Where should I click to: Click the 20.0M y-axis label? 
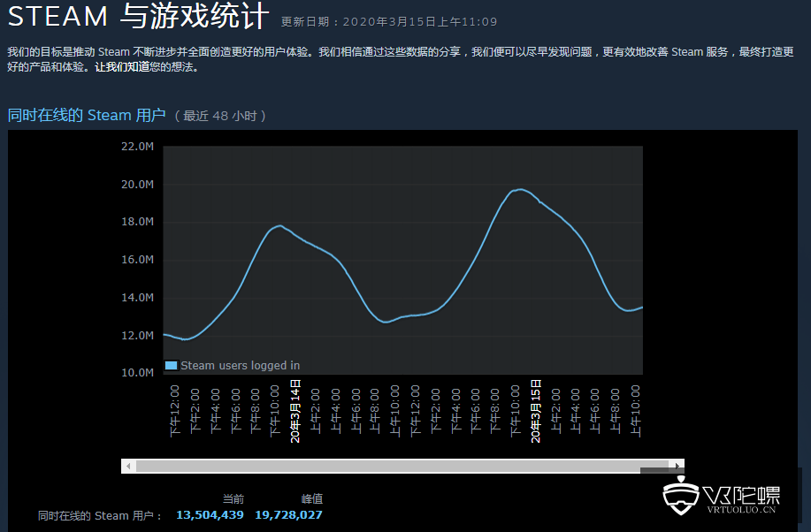(x=138, y=185)
